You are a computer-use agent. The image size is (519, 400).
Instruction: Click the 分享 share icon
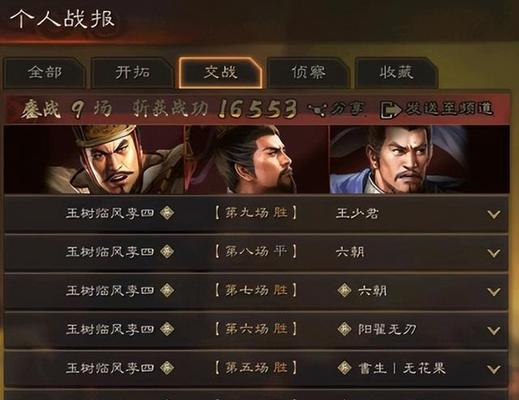pos(317,109)
